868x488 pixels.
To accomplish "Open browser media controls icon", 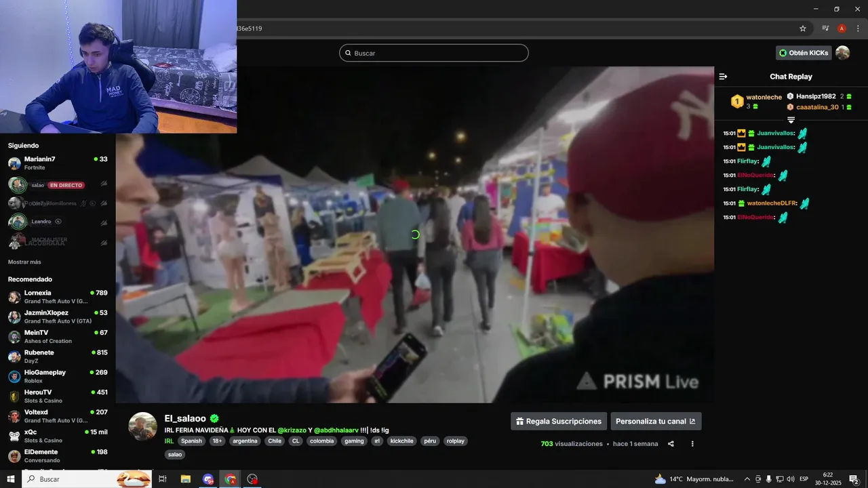I will tap(825, 28).
